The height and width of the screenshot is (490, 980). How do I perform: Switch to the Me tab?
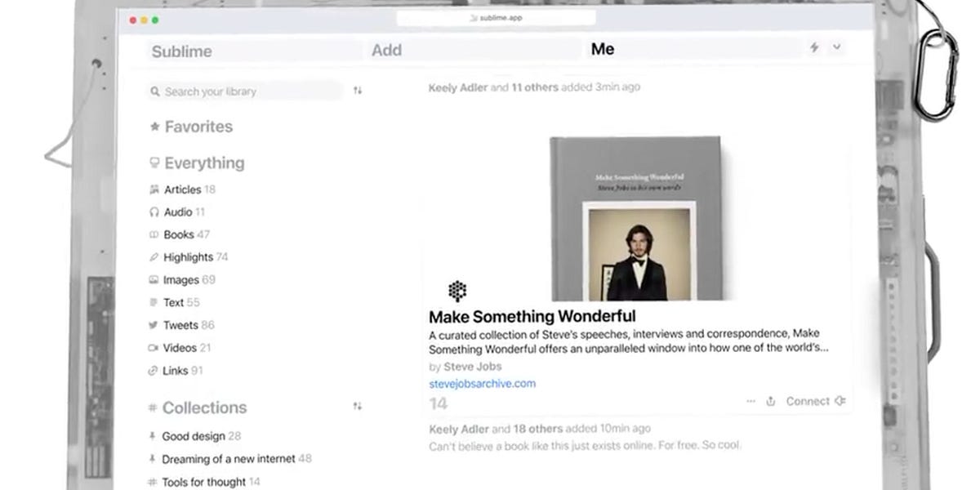pos(603,49)
